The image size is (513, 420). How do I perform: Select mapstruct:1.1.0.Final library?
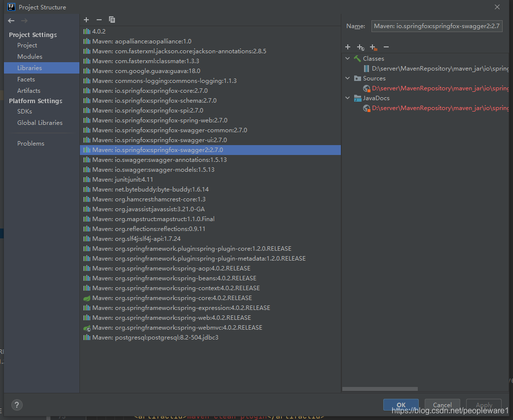pyautogui.click(x=210, y=219)
